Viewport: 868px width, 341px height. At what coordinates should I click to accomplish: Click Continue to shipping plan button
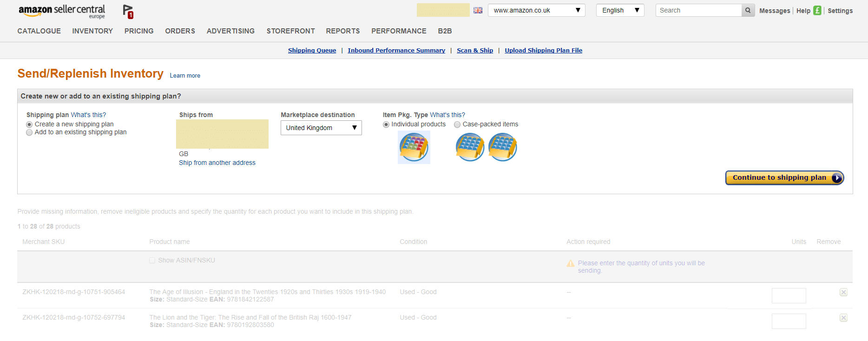(x=784, y=177)
